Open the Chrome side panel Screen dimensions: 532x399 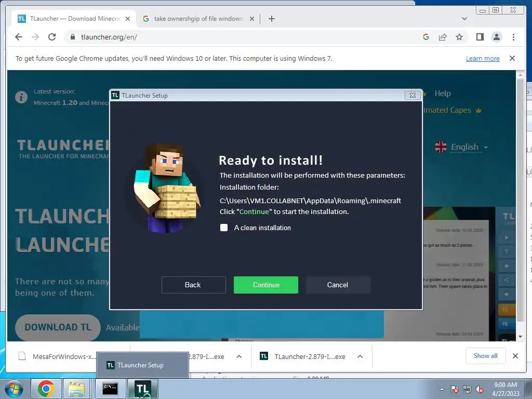click(x=480, y=37)
